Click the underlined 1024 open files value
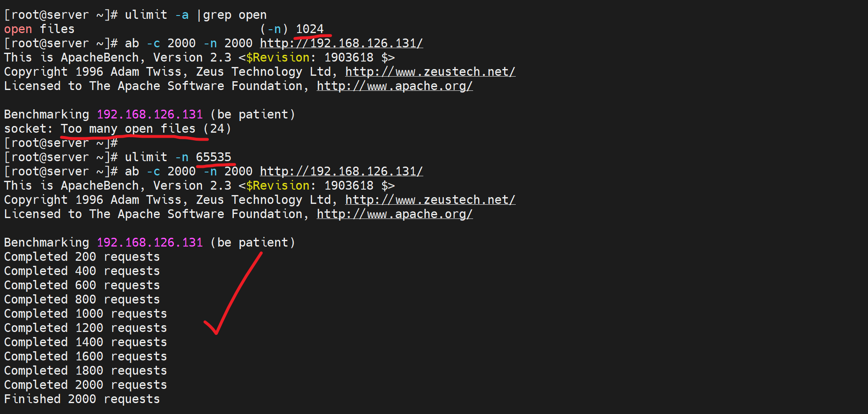868x414 pixels. 310,29
